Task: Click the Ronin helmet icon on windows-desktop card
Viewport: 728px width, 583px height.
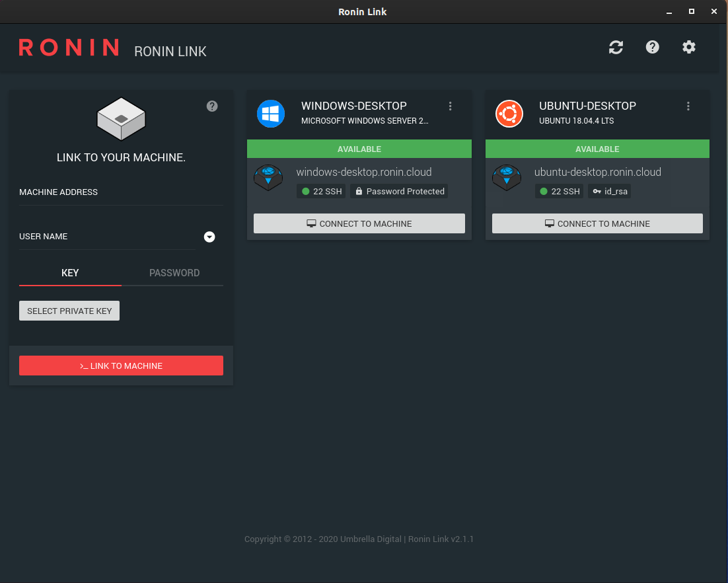Action: click(x=268, y=177)
